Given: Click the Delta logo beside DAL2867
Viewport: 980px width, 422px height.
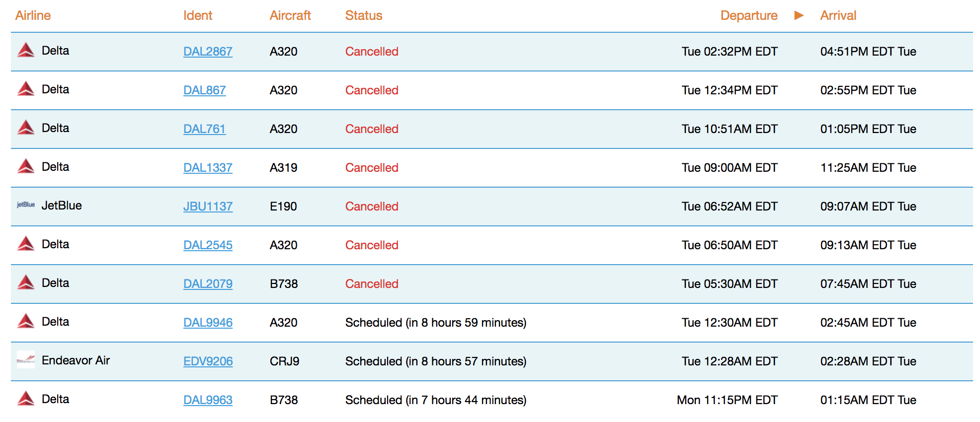Looking at the screenshot, I should point(26,50).
